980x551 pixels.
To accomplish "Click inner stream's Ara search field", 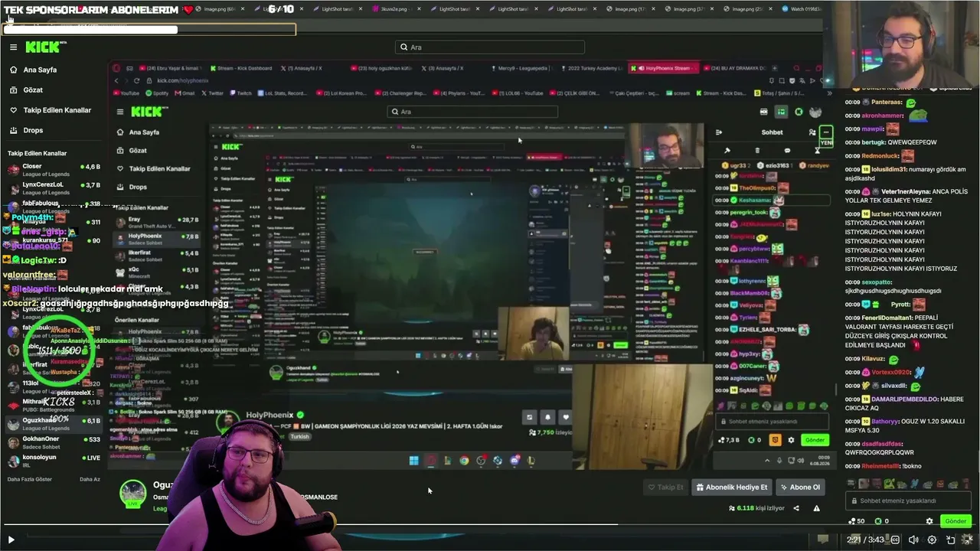I will click(472, 112).
